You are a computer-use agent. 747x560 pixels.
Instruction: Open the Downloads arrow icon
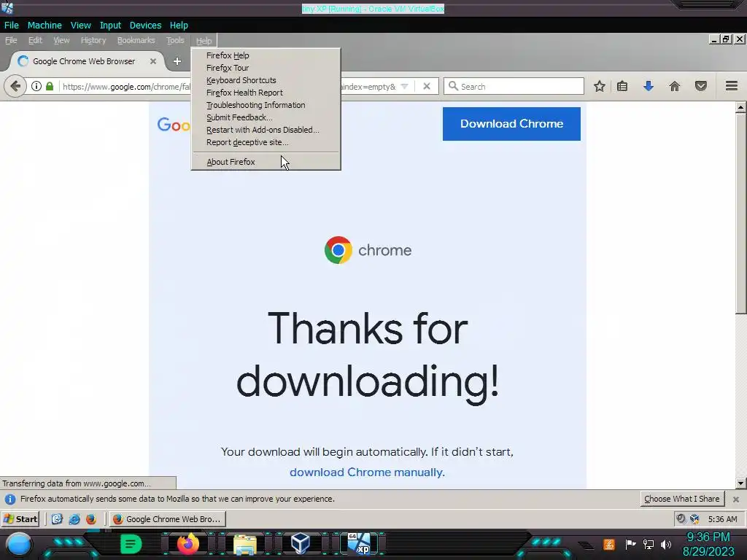(649, 86)
